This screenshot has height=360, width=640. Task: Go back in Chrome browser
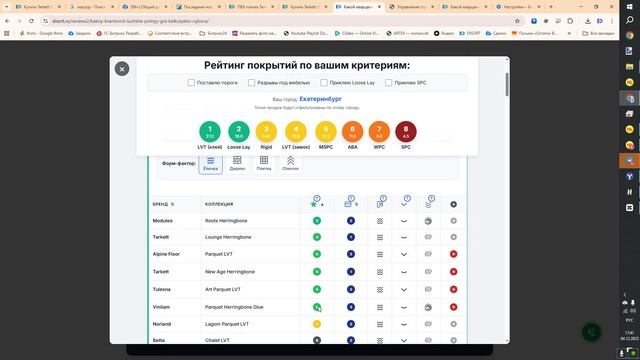(7, 21)
